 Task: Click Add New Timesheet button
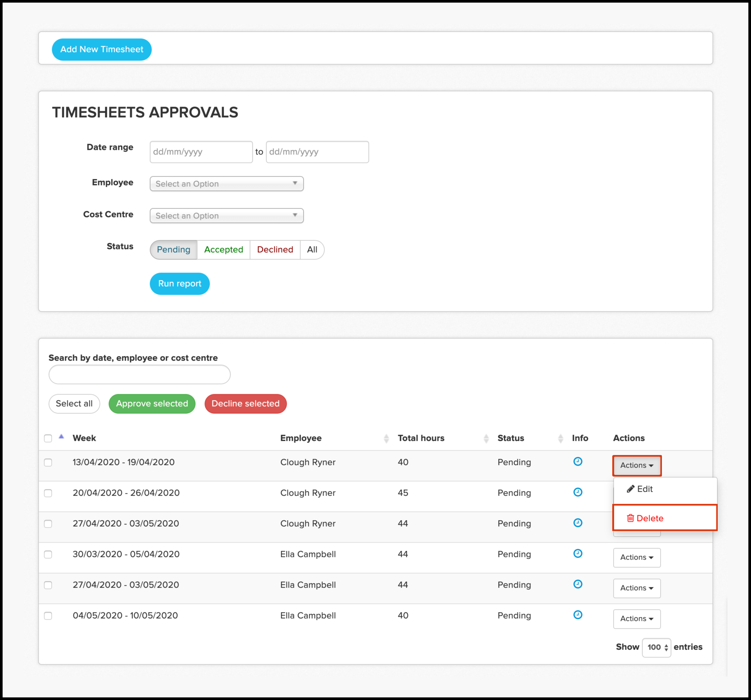pyautogui.click(x=102, y=50)
